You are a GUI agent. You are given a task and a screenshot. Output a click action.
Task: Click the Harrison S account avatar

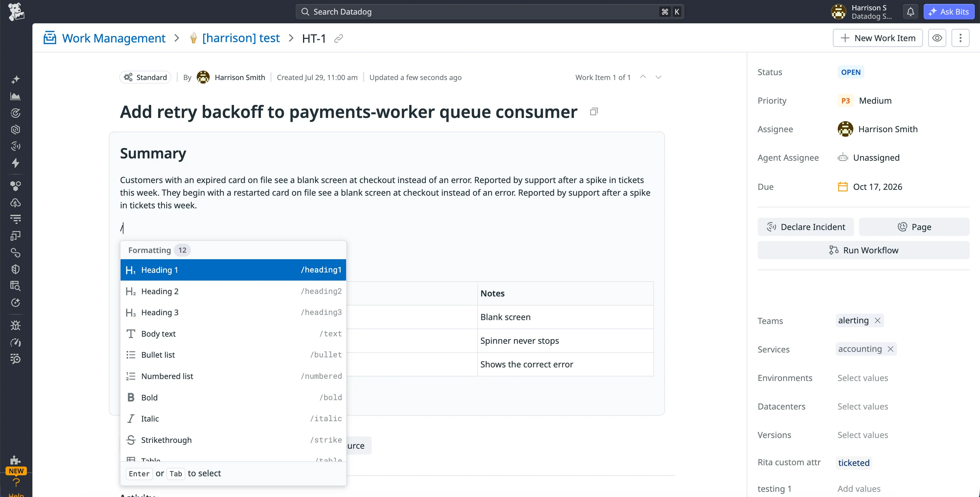click(838, 12)
